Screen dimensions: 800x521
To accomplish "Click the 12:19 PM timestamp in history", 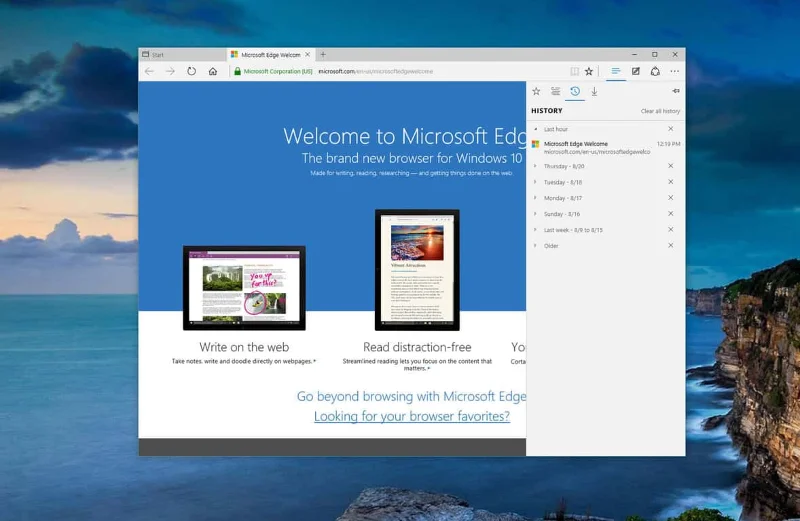I will (668, 144).
